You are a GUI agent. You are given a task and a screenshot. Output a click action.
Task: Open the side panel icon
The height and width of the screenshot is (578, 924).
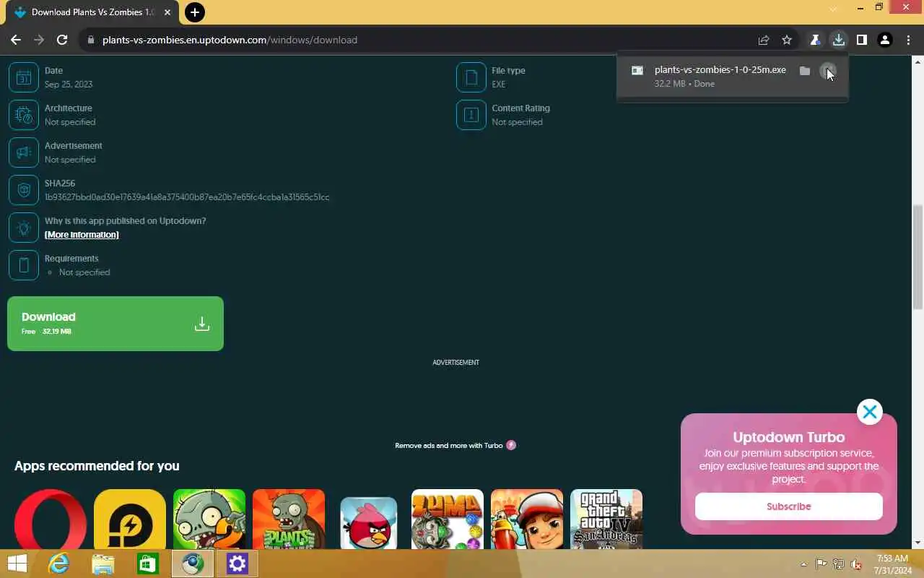point(861,40)
